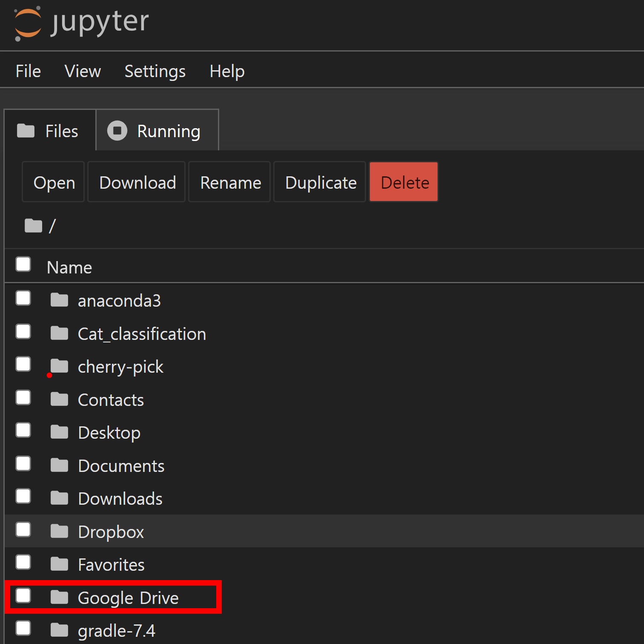644x644 pixels.
Task: Check the Dropbox checkbox
Action: [23, 529]
